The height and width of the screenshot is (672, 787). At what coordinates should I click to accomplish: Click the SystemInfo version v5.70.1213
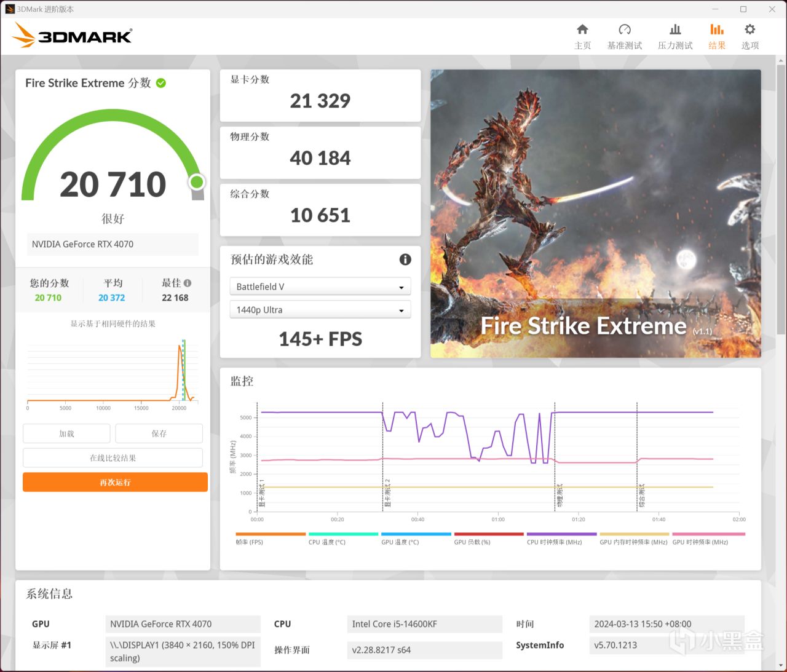(666, 645)
